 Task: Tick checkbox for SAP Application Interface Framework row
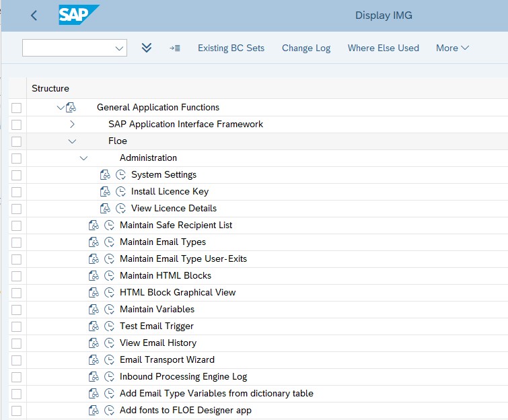tap(17, 125)
